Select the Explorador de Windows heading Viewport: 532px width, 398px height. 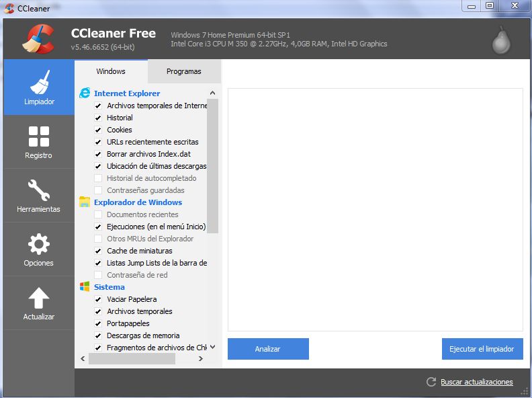138,202
